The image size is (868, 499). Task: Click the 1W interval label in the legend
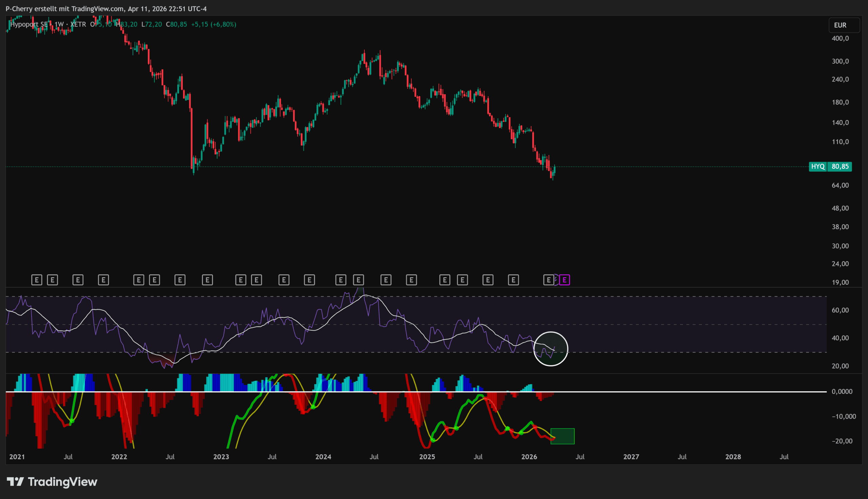click(59, 24)
